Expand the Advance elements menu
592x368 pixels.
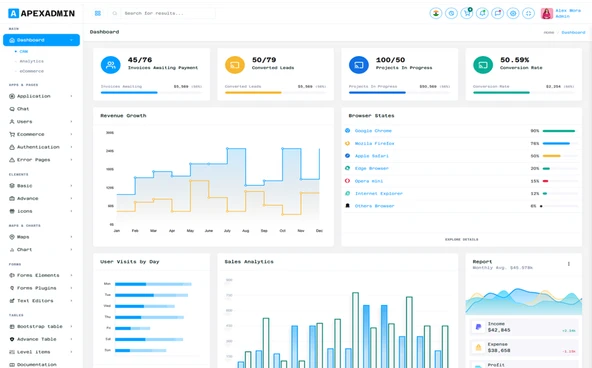(x=42, y=199)
